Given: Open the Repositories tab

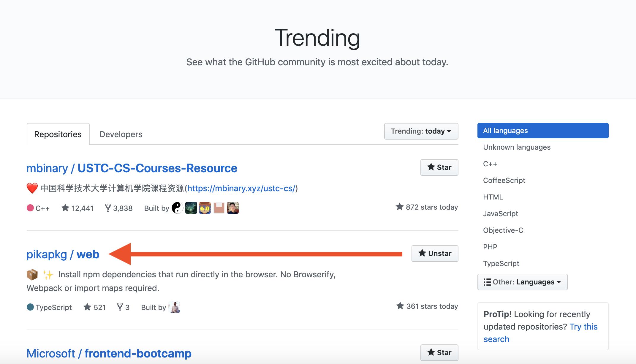Looking at the screenshot, I should tap(58, 134).
